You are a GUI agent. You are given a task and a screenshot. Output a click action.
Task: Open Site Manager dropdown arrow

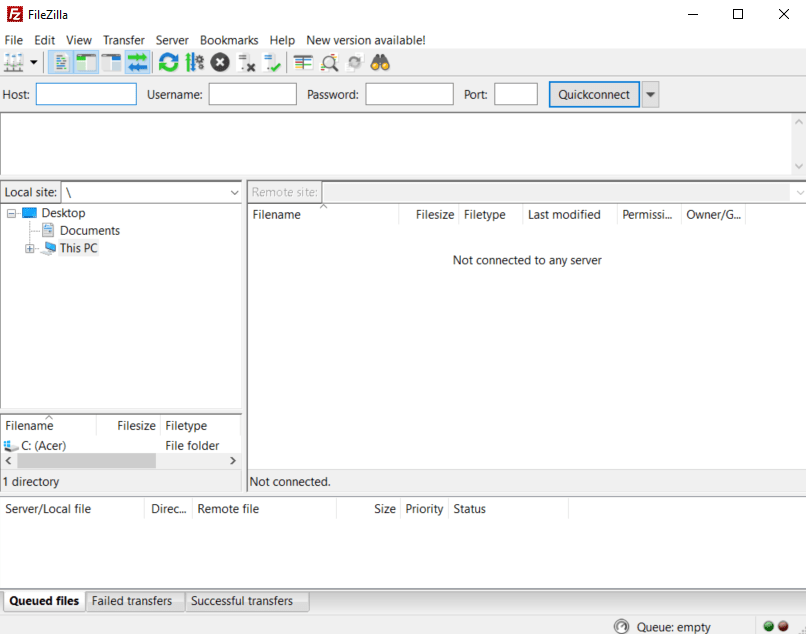click(34, 63)
